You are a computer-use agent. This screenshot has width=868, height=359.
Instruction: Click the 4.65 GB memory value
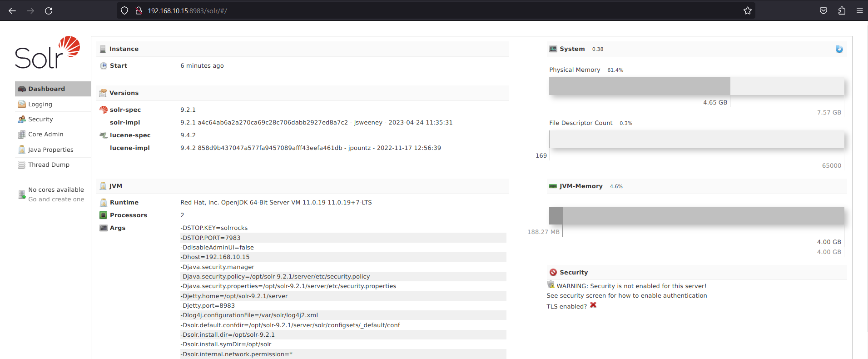[715, 102]
